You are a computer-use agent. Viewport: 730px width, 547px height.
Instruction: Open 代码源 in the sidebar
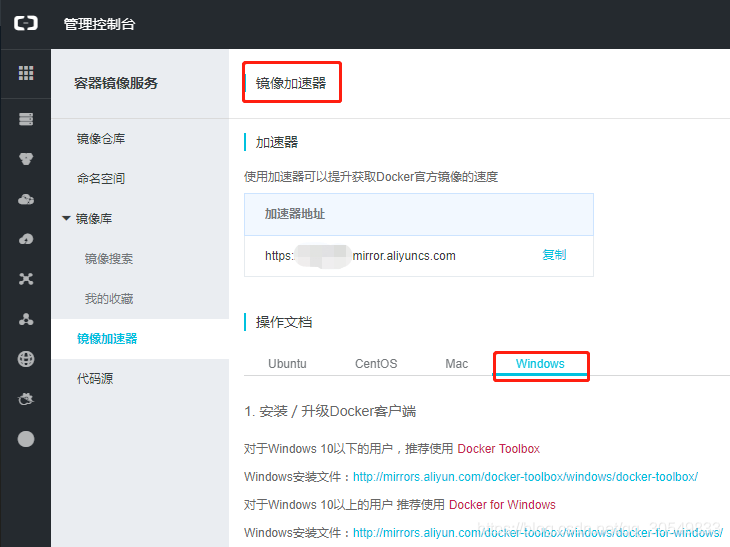point(95,378)
